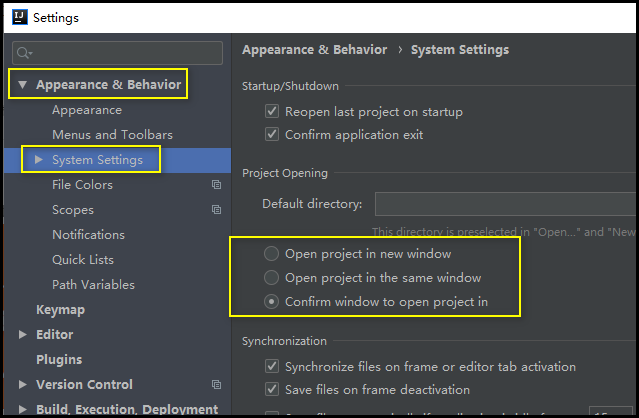Expand the Version Control section arrow

(x=22, y=385)
